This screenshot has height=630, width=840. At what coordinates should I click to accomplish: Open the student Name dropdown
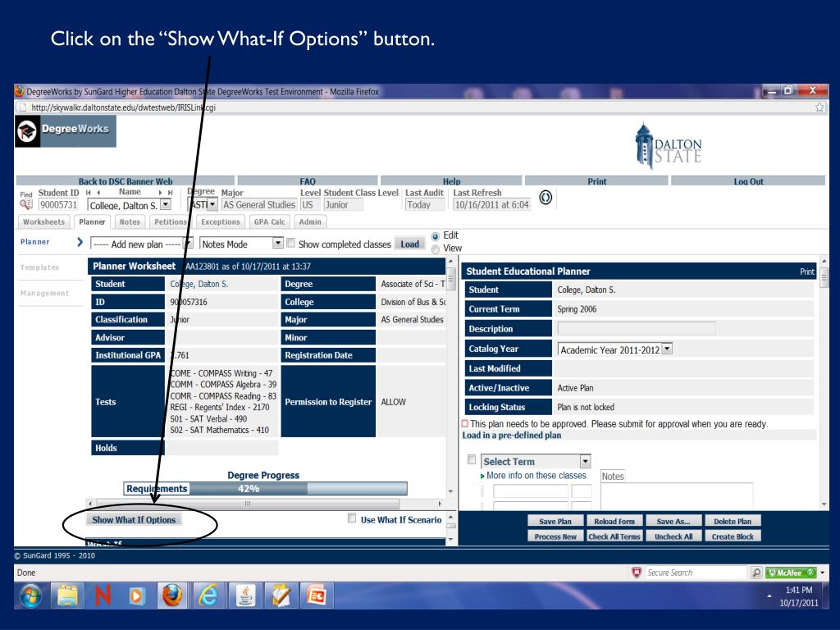166,204
